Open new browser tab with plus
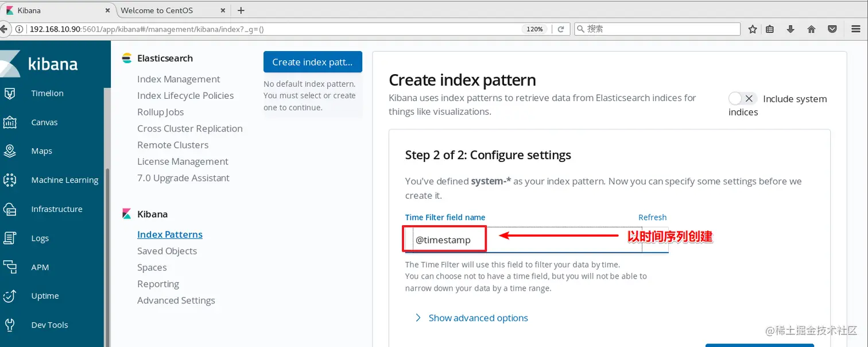The height and width of the screenshot is (347, 868). click(241, 10)
